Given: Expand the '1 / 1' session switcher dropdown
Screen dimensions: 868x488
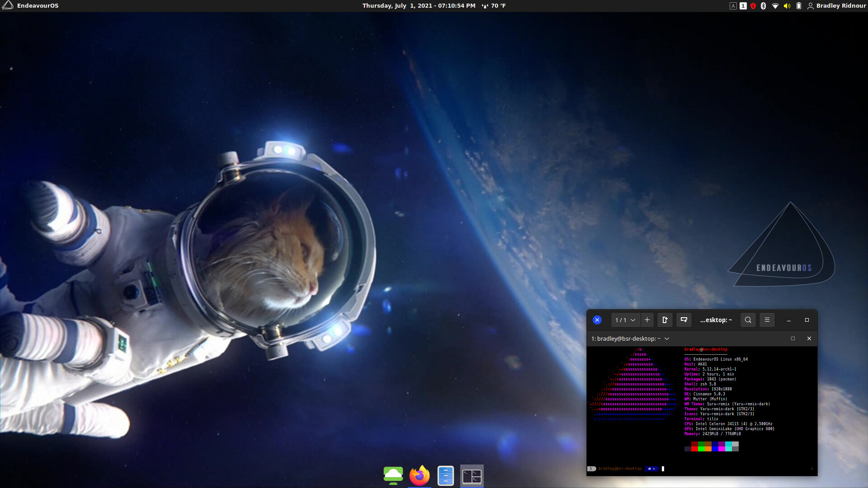Looking at the screenshot, I should [626, 320].
